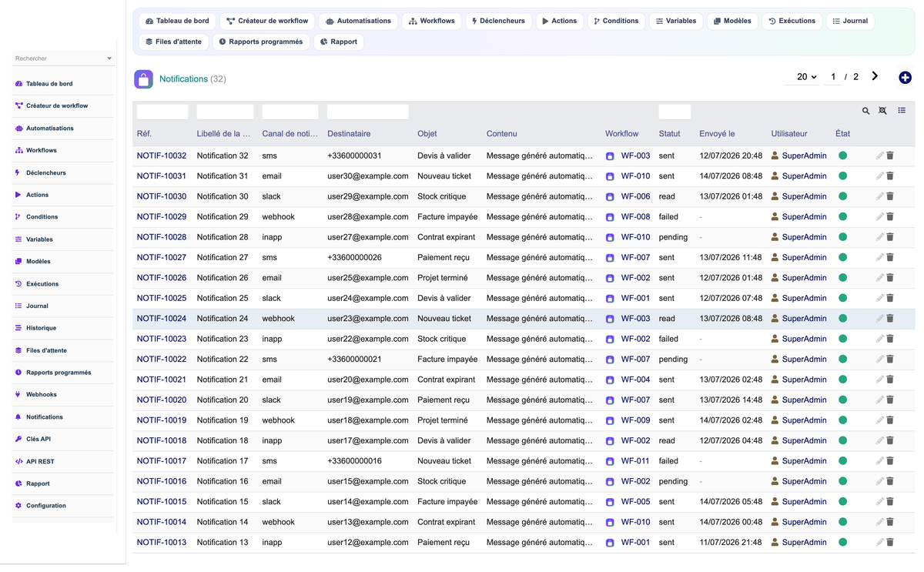Click green status dot in NOTIF-10027 row
Viewport: 924px width, 572px height.
coord(842,257)
